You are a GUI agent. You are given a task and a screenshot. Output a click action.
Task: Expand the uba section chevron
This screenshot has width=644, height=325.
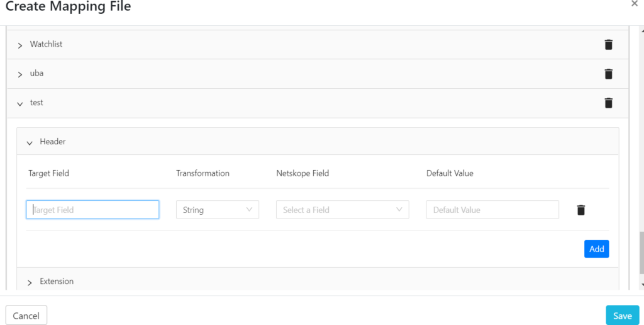coord(19,74)
